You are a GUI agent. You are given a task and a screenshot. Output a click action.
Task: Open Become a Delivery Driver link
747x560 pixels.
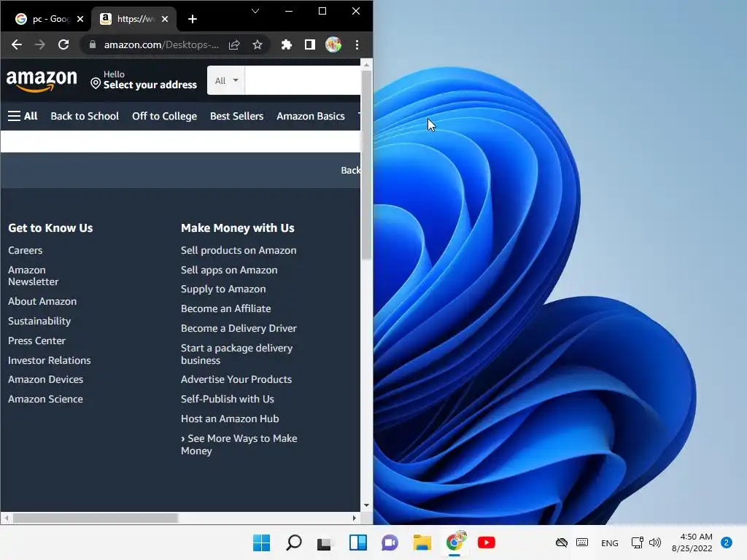tap(239, 328)
